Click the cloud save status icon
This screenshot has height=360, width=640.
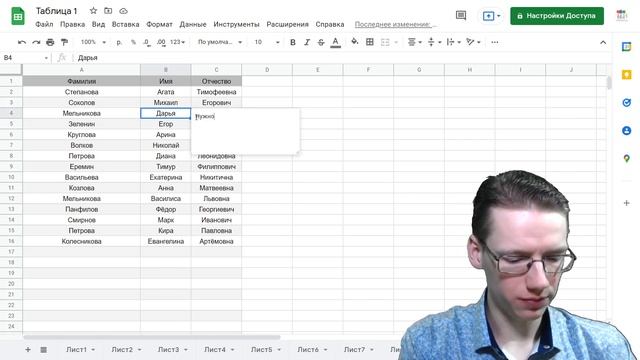click(x=123, y=11)
